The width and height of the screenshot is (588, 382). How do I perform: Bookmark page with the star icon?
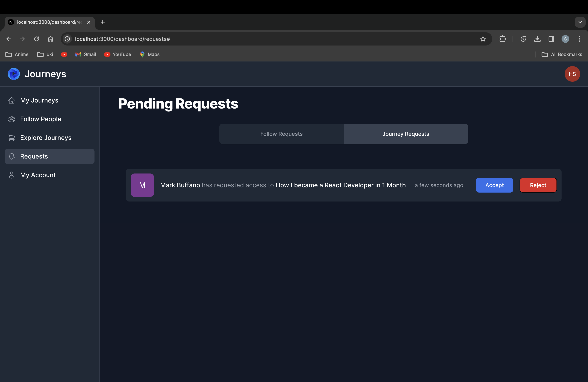pos(483,39)
